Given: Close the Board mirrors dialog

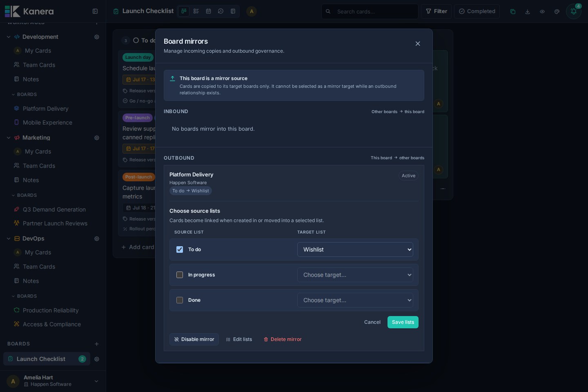Looking at the screenshot, I should 418,44.
